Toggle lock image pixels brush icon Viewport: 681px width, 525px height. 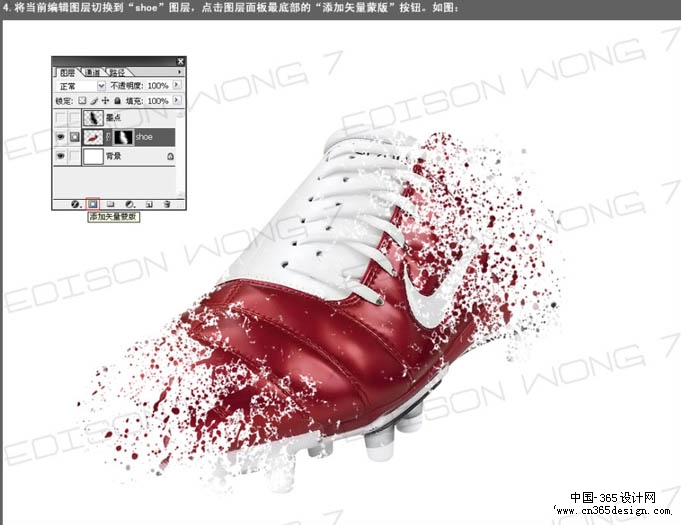click(94, 101)
